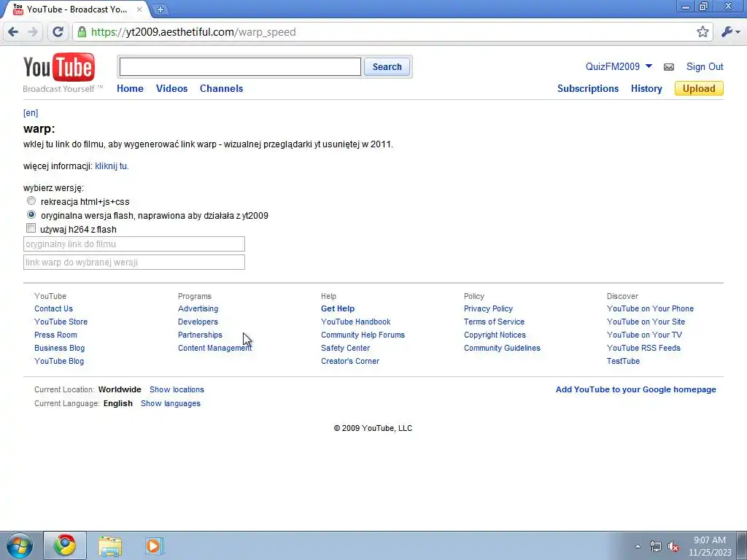The image size is (747, 560).
Task: Open the Content Management link
Action: click(215, 348)
